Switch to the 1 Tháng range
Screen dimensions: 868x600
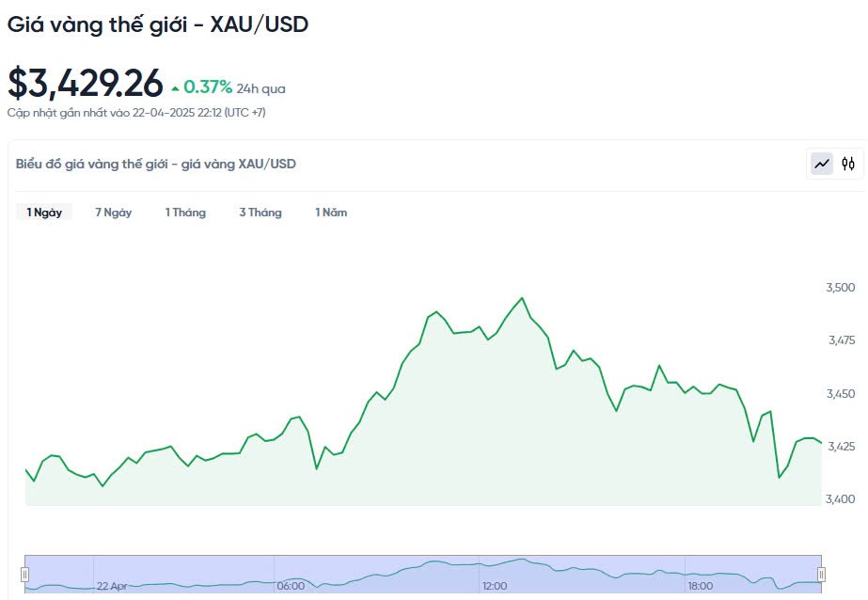tap(185, 213)
